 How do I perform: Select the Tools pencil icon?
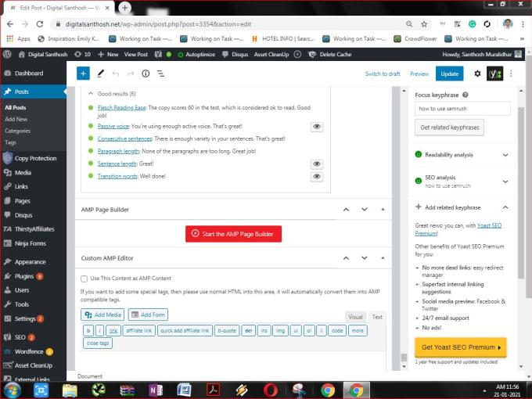(x=100, y=74)
